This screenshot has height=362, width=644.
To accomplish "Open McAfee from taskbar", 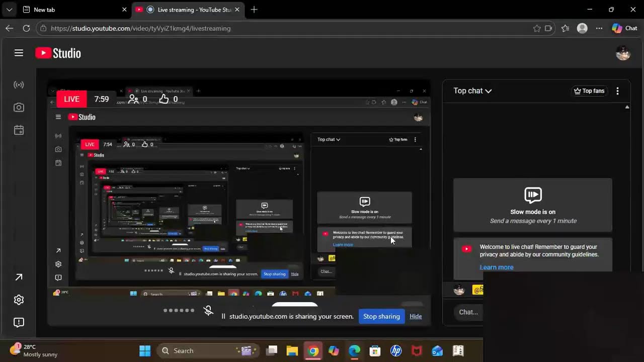I will 417,350.
